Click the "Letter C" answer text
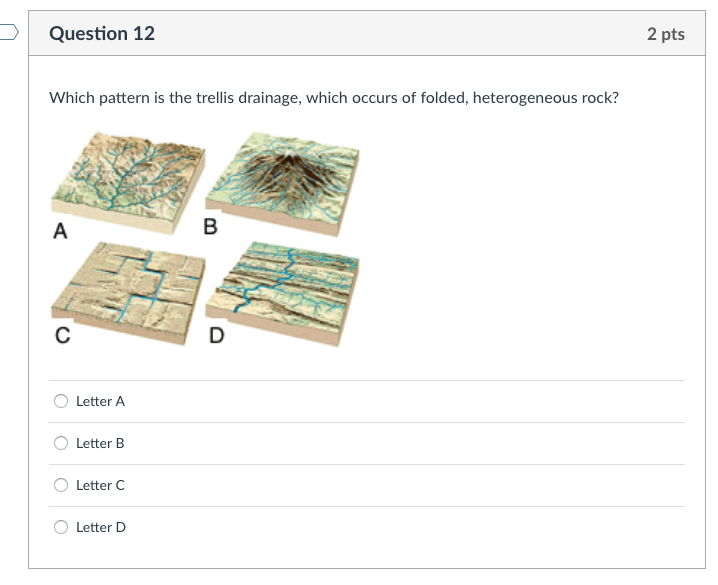The height and width of the screenshot is (585, 718). (x=100, y=485)
